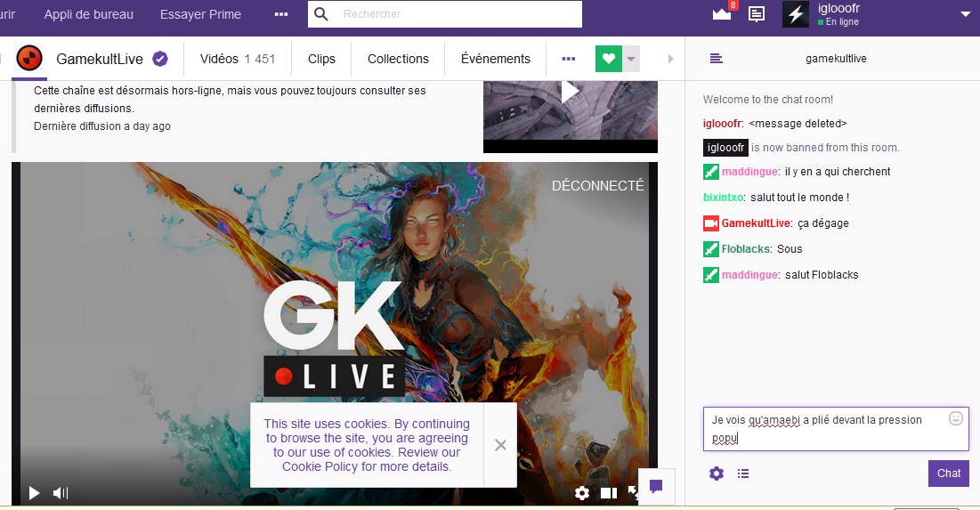Click username bixintxo in chat
The width and height of the screenshot is (980, 510).
pos(723,198)
